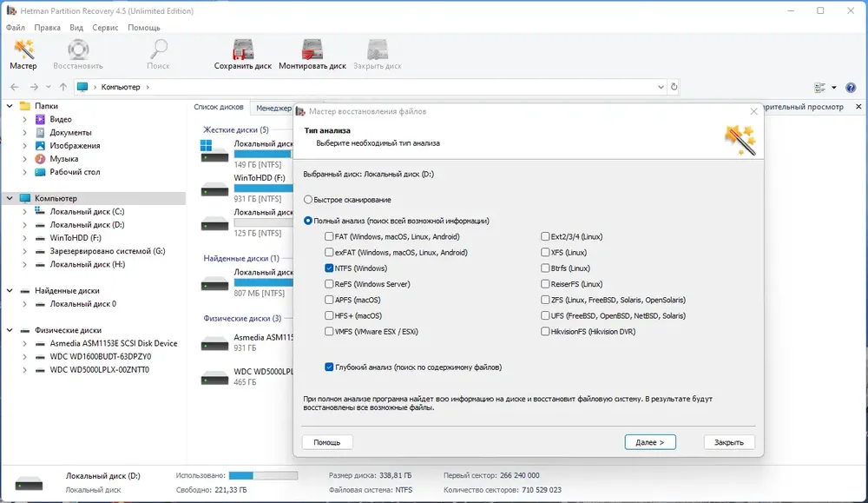Collapse the Компьютер tree node
The image size is (868, 503).
[10, 198]
